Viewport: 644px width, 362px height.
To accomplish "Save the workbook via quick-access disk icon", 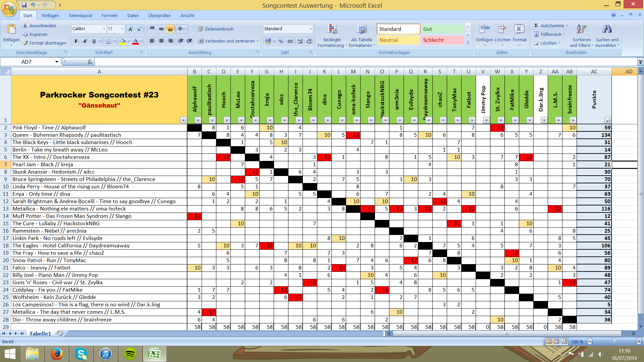I will click(24, 5).
